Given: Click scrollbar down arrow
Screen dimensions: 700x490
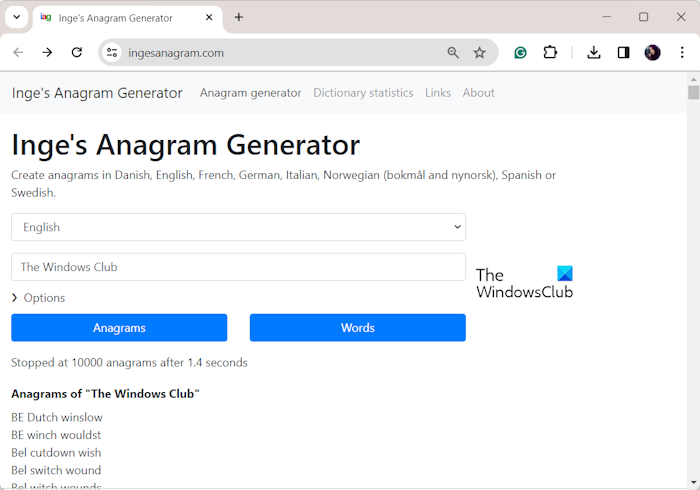Looking at the screenshot, I should click(693, 482).
